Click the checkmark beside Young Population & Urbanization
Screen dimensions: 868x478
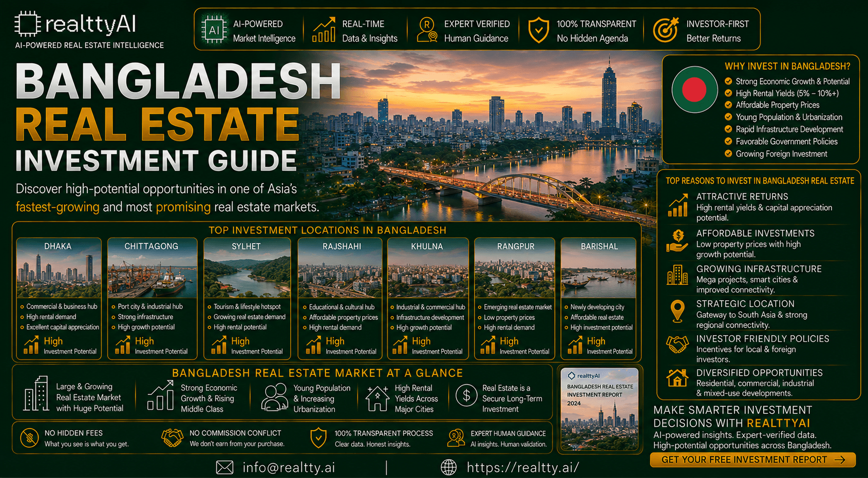coord(728,117)
